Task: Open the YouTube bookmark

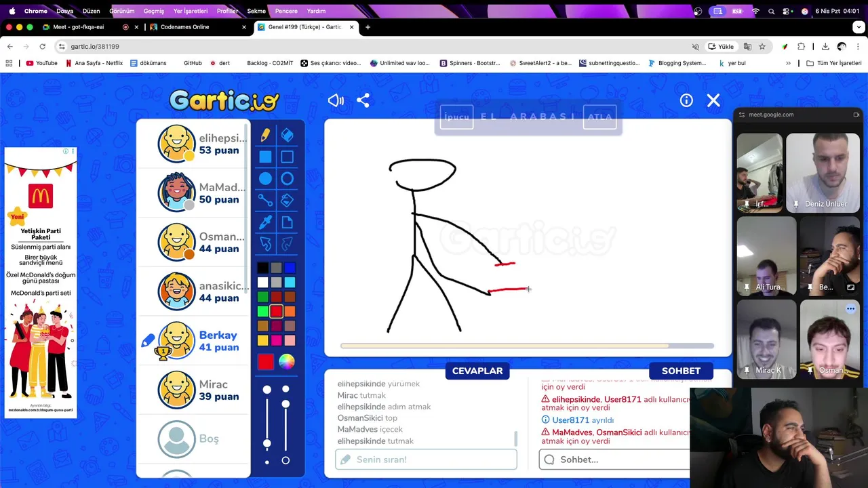Action: click(x=41, y=63)
